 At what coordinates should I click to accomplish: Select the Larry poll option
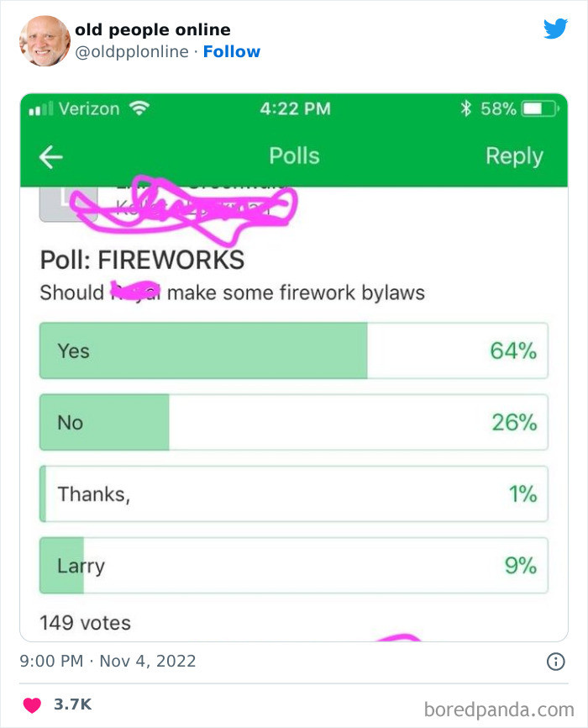tap(294, 566)
